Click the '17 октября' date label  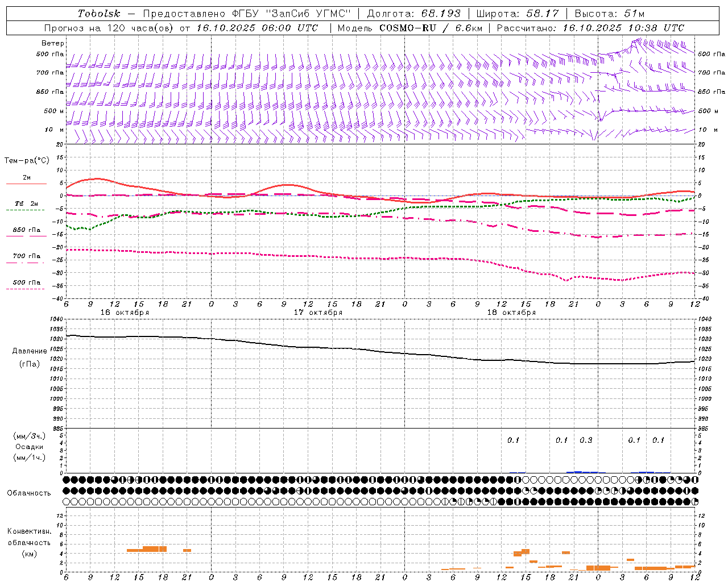[318, 313]
